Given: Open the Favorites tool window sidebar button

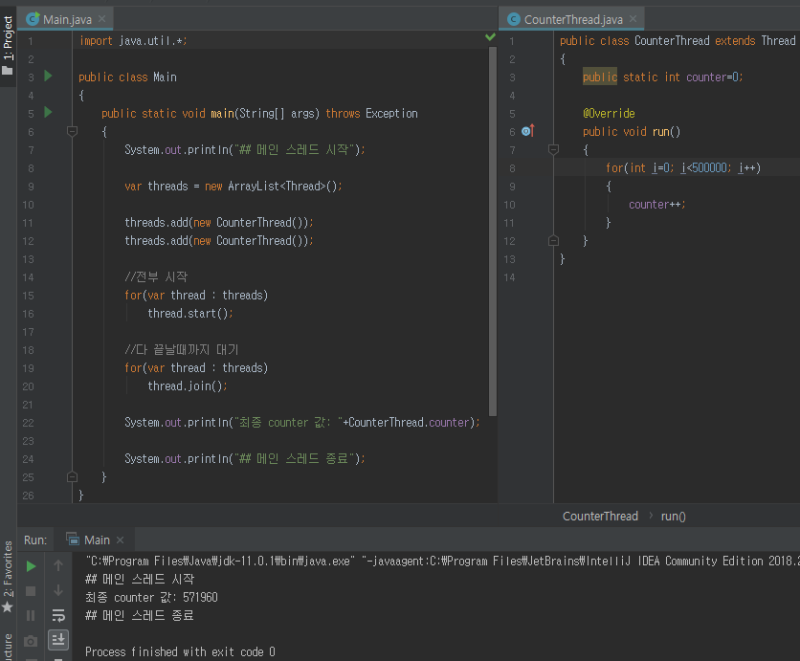Looking at the screenshot, I should pyautogui.click(x=8, y=575).
